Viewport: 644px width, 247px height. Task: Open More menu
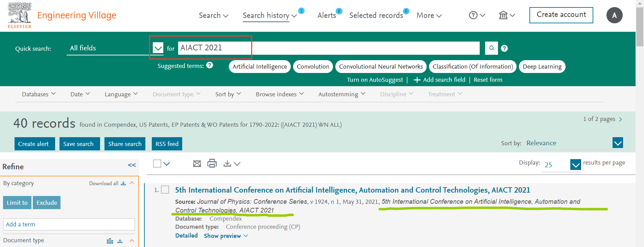429,16
